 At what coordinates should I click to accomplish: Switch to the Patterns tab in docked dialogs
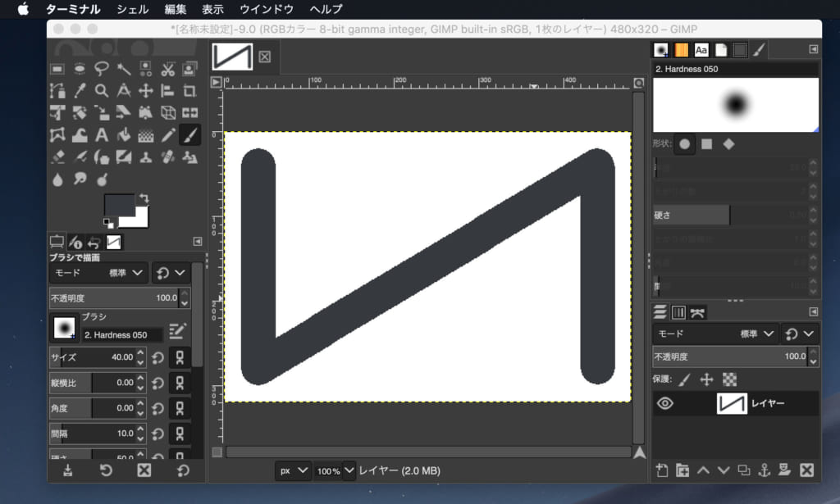coord(682,50)
